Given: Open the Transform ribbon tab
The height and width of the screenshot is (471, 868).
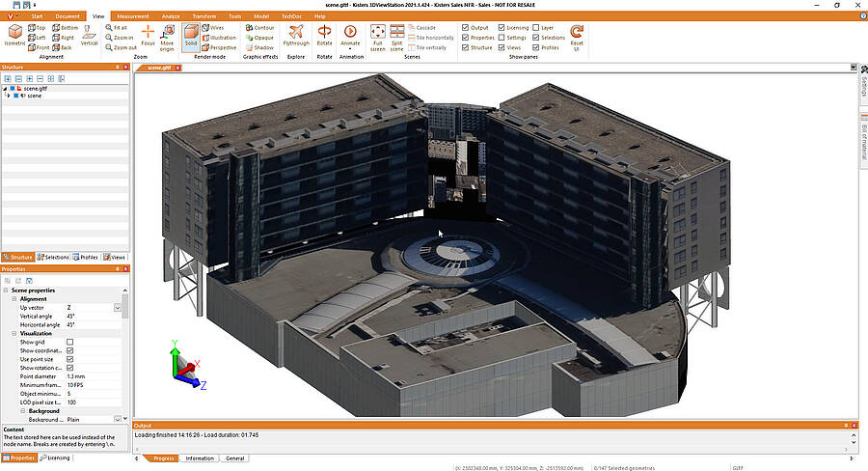Looking at the screenshot, I should point(204,16).
